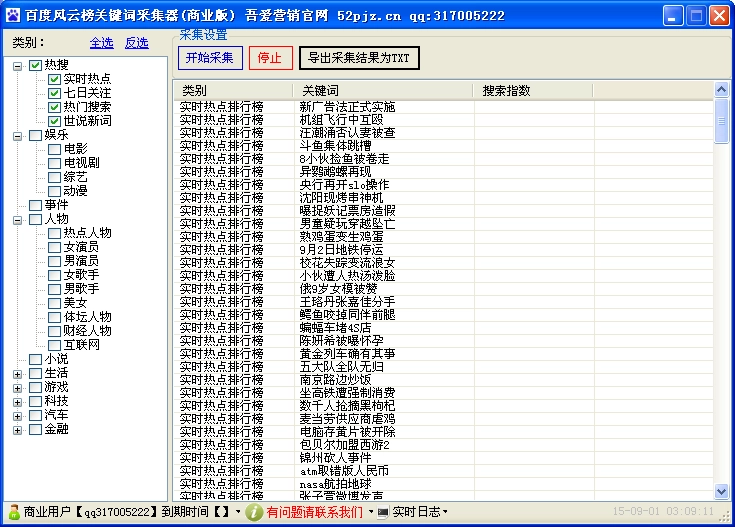Check the 男歌手 checkbox
Image resolution: width=735 pixels, height=527 pixels.
click(54, 289)
